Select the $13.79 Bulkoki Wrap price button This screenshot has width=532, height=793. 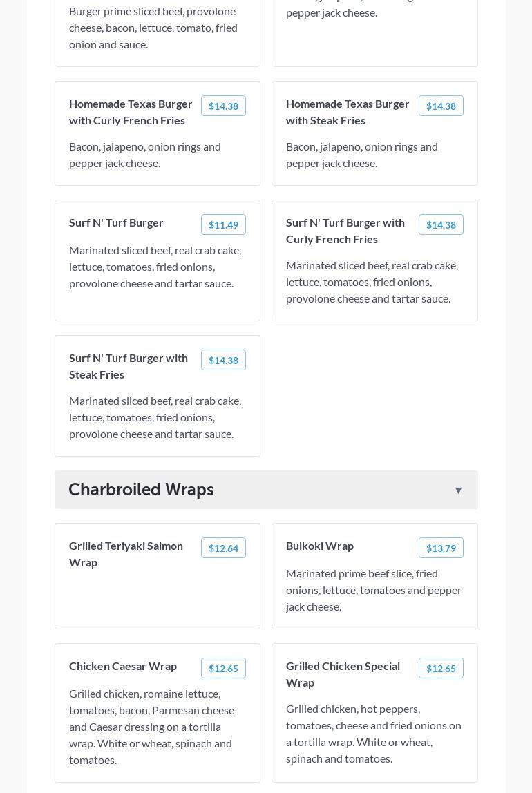coord(441,548)
